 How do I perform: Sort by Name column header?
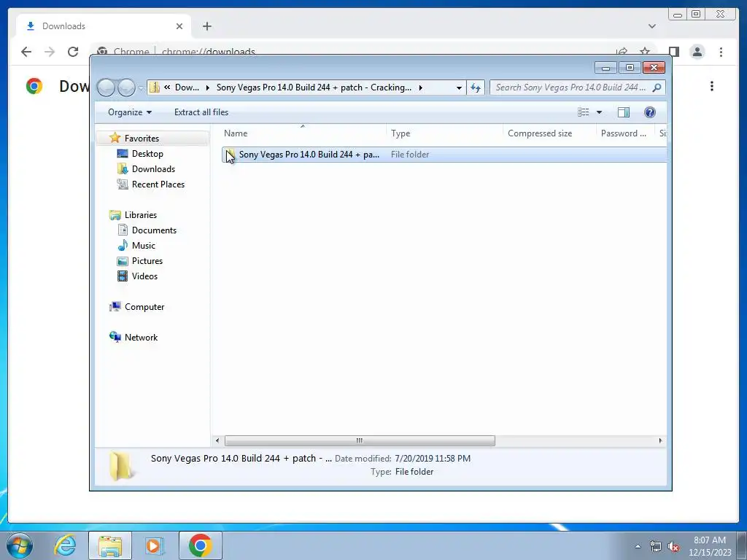click(303, 133)
